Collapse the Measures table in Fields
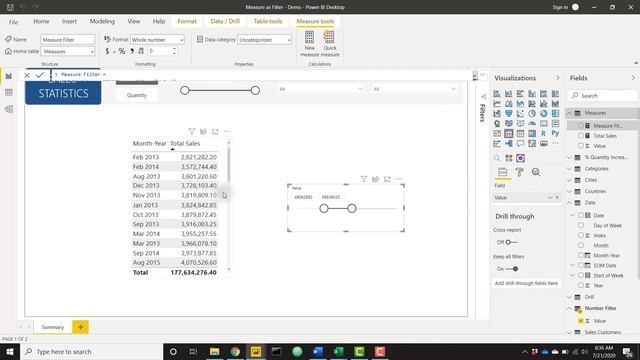 [x=569, y=113]
